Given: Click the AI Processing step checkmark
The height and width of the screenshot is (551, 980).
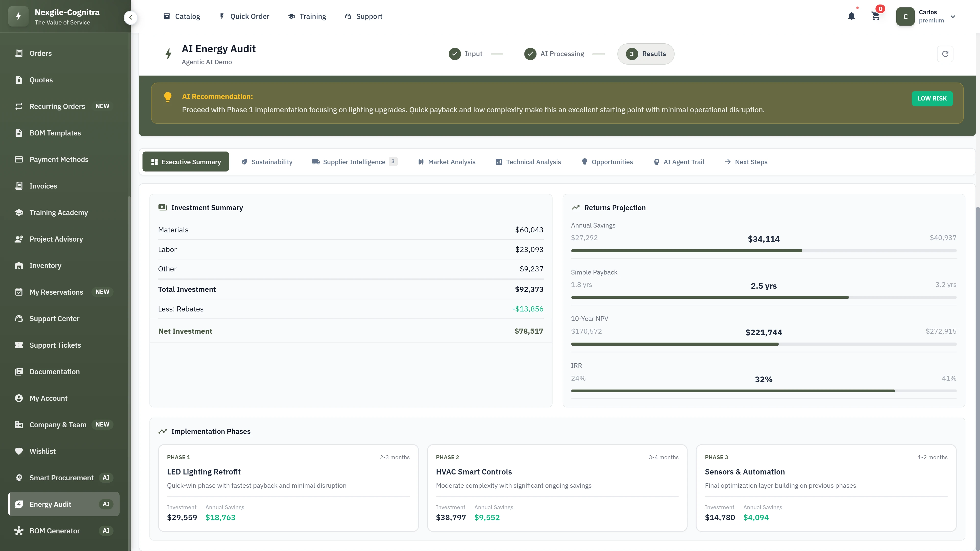Looking at the screenshot, I should point(530,54).
